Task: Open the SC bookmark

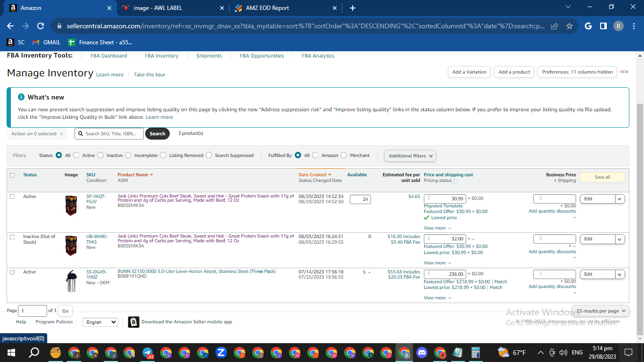Action: [16, 42]
